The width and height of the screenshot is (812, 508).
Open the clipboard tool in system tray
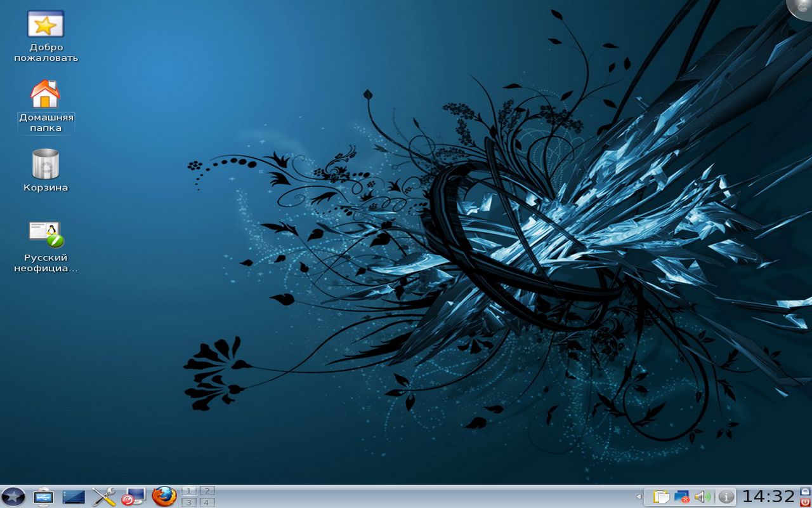point(661,497)
